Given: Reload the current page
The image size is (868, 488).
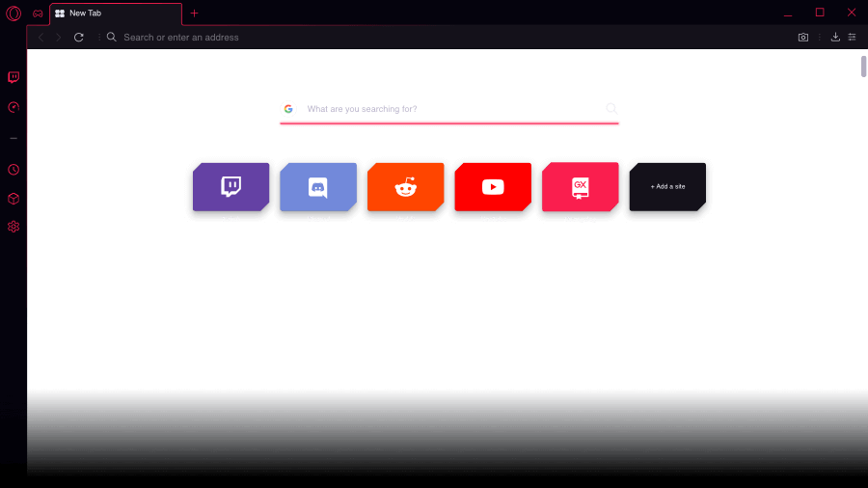Looking at the screenshot, I should [x=79, y=37].
